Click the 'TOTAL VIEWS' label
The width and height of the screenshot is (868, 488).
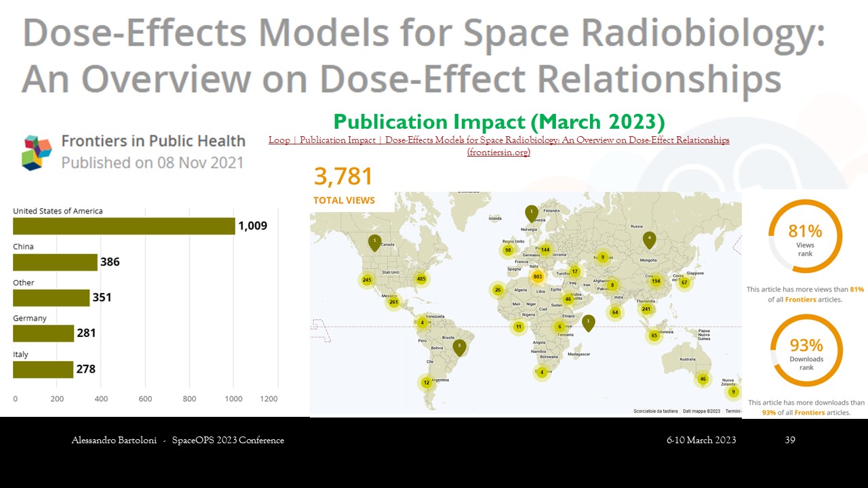[344, 201]
